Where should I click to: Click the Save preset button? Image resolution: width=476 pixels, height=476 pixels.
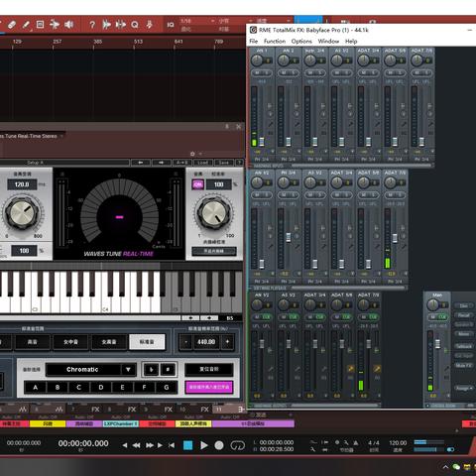point(224,163)
